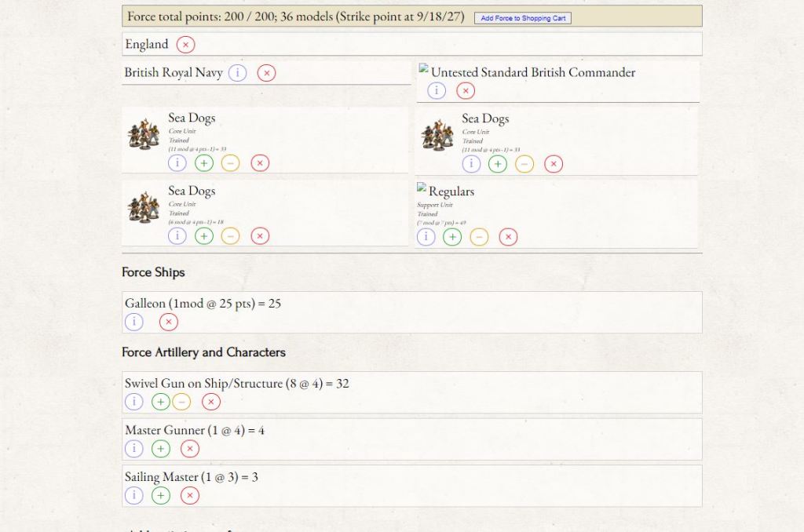Click Add Force to Shopping Cart button
Viewport: 804px width, 532px height.
[x=522, y=18]
